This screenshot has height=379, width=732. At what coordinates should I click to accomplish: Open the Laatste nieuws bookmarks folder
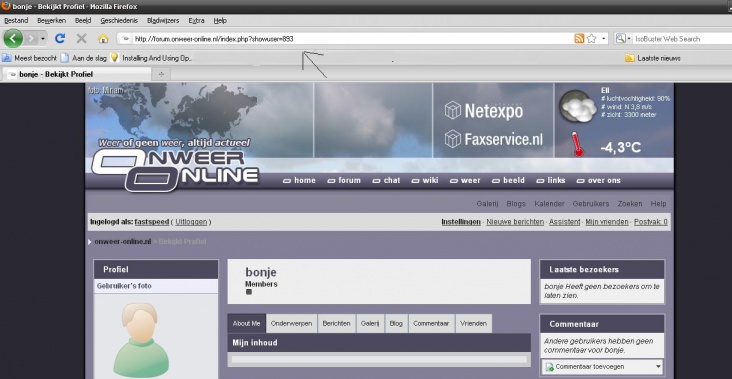(x=653, y=58)
